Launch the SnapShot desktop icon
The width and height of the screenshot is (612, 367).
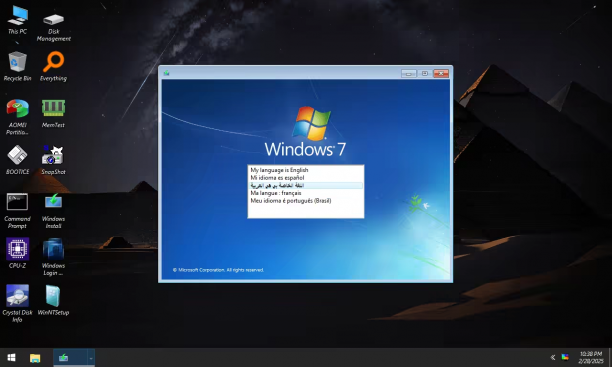click(x=53, y=160)
